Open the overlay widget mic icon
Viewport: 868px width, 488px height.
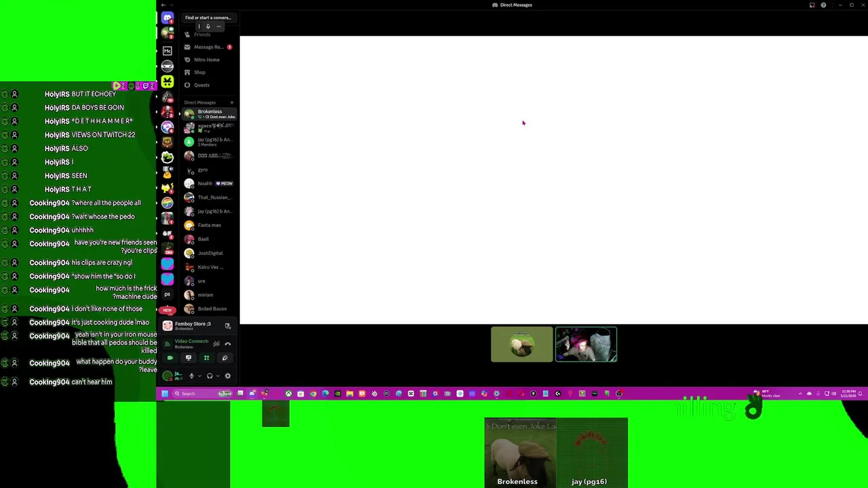pos(208,26)
